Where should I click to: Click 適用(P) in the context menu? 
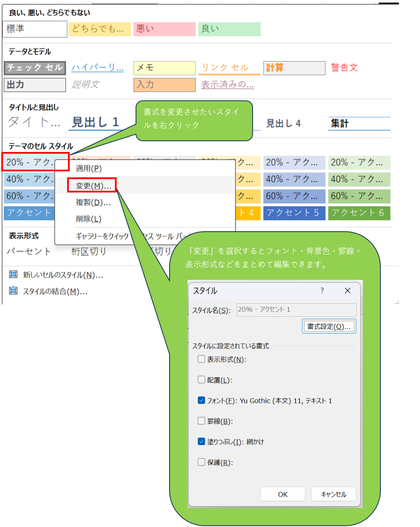tap(89, 168)
